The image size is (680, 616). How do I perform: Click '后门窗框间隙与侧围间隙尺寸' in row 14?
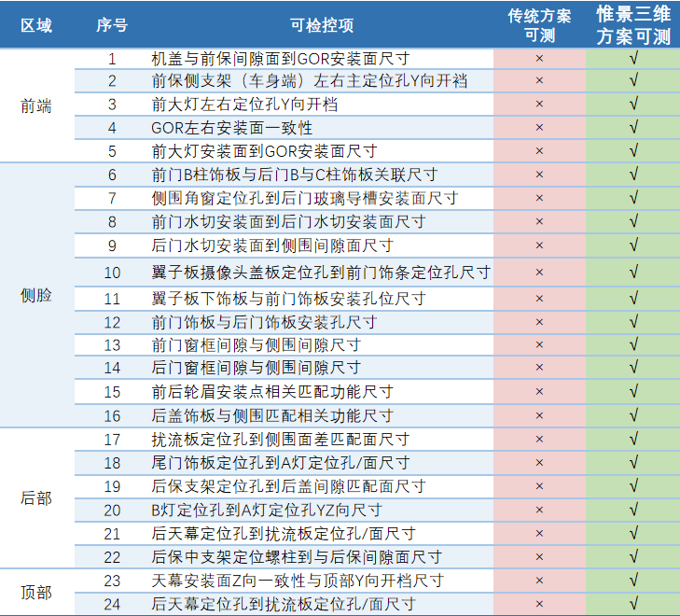pos(256,368)
